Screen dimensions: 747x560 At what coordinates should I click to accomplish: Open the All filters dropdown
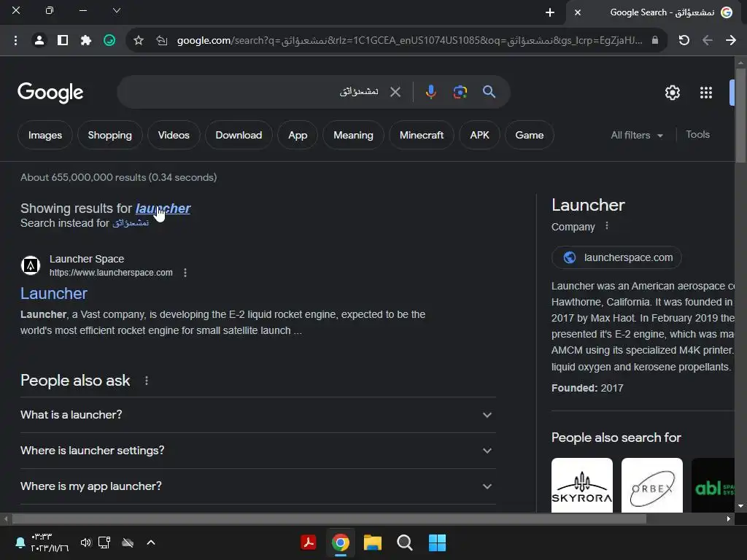(x=636, y=135)
